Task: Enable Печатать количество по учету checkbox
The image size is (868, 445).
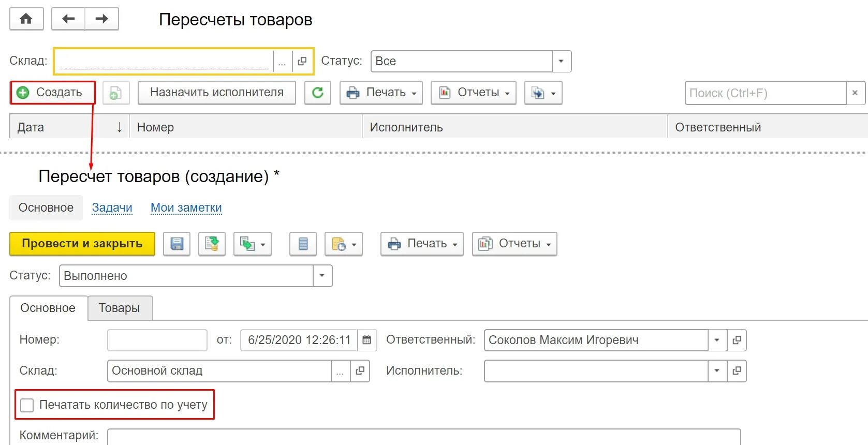Action: (27, 405)
